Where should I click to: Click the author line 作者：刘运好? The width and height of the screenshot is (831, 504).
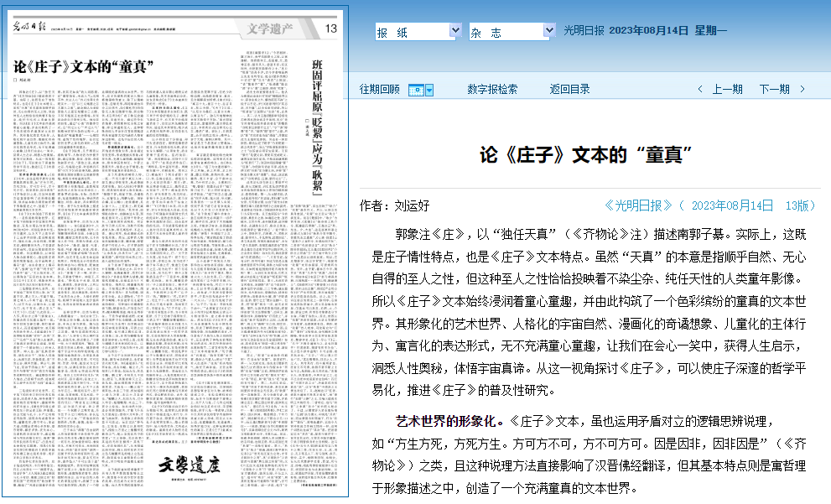point(394,205)
